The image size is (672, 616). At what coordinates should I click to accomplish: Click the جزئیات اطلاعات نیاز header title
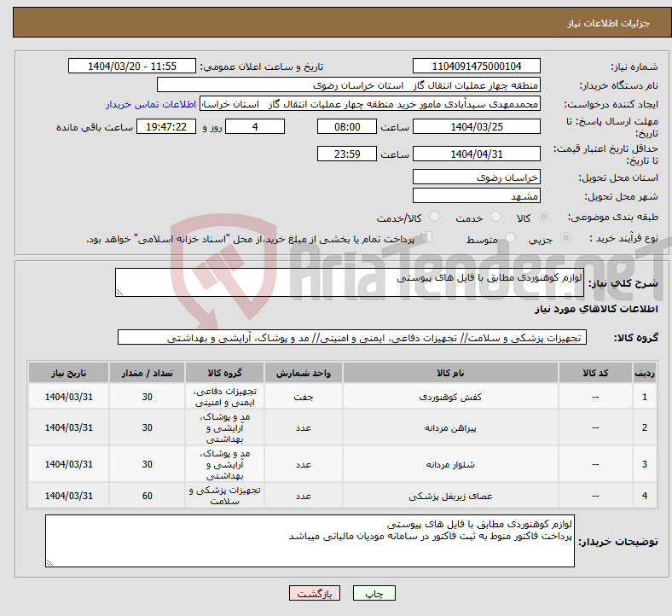[x=609, y=23]
